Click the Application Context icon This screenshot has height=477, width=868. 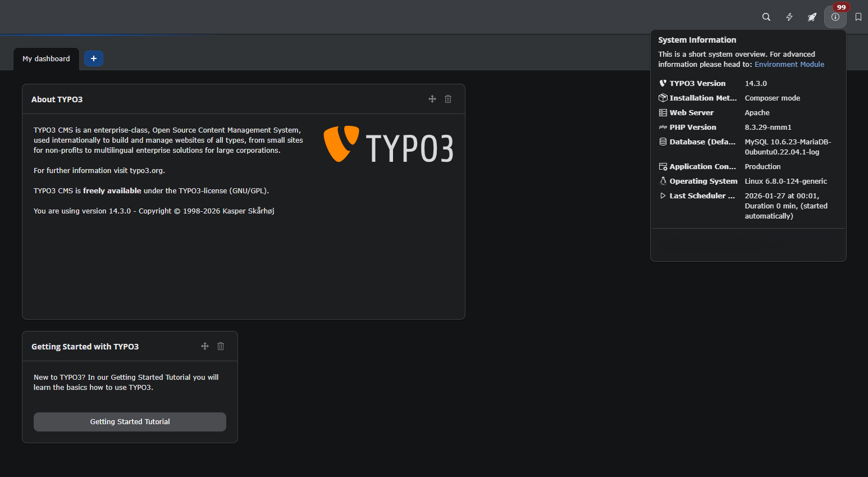(x=663, y=166)
